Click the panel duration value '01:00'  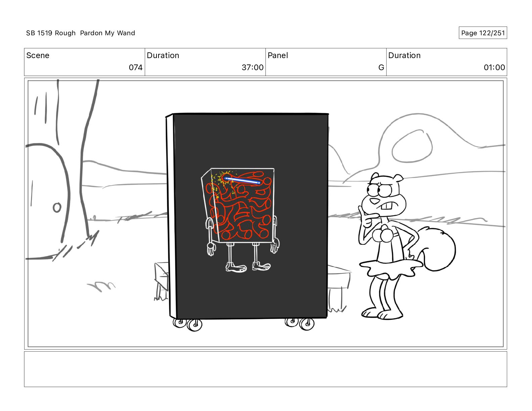pyautogui.click(x=494, y=67)
